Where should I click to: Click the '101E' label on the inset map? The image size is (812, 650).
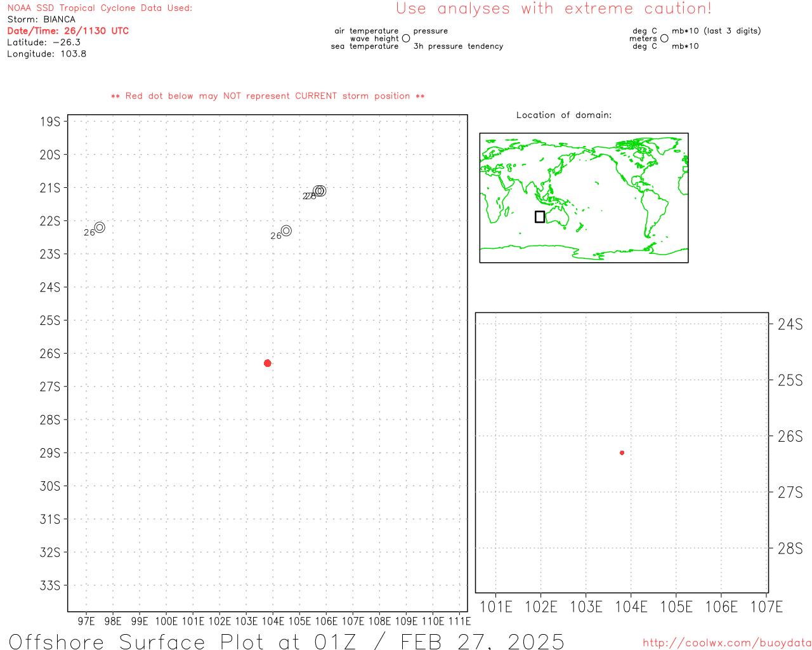(496, 607)
